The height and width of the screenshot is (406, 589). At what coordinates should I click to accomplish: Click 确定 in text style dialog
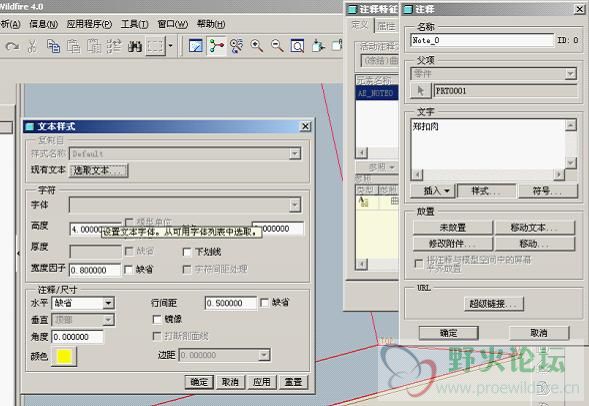click(x=199, y=382)
